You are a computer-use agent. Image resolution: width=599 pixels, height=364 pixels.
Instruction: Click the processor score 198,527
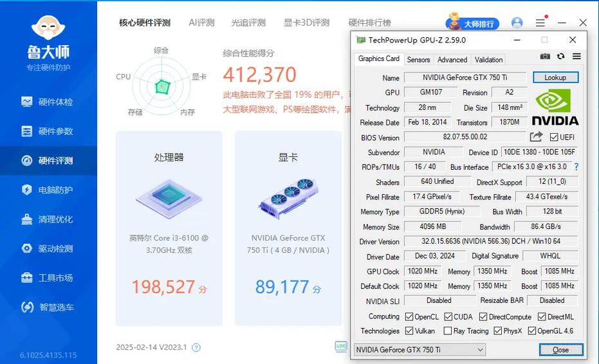tap(163, 287)
